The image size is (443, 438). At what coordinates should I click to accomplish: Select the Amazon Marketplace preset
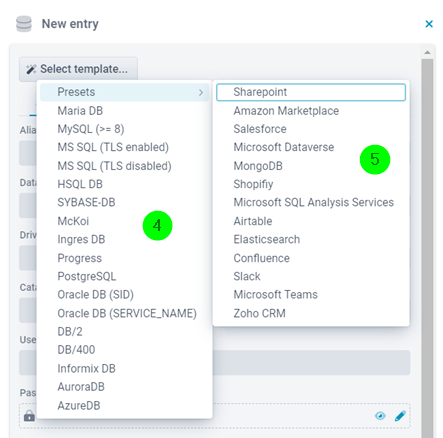point(311,111)
